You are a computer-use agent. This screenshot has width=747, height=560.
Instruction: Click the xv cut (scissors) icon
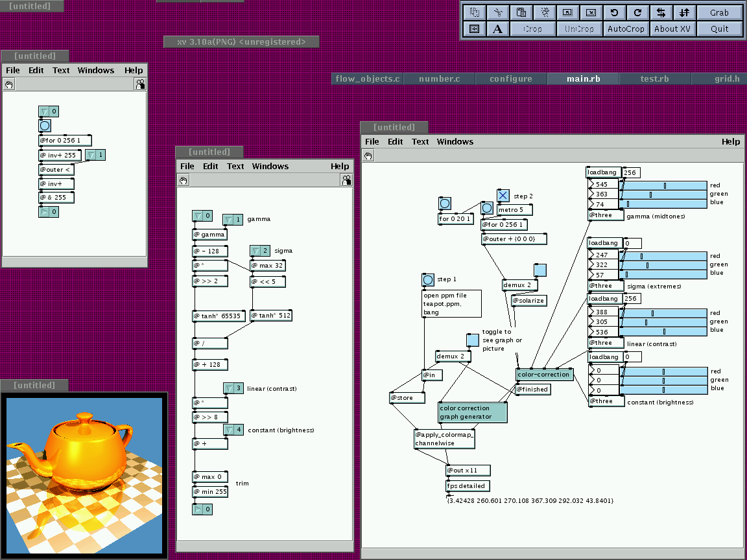point(498,12)
